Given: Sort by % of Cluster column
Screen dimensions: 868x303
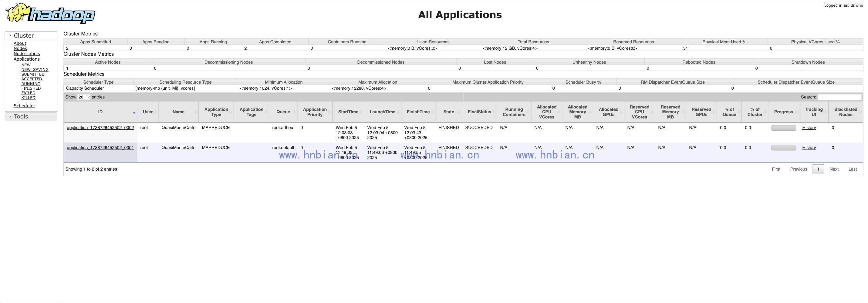Looking at the screenshot, I should click(755, 112).
